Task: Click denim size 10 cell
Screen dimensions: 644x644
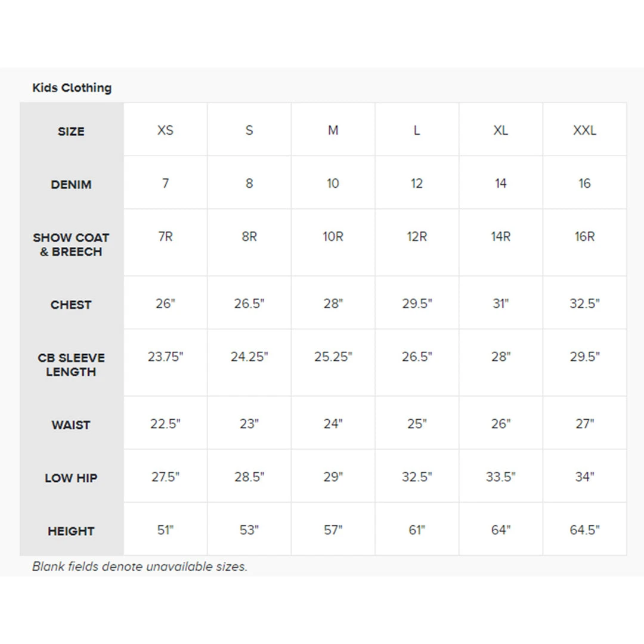Action: pos(333,184)
